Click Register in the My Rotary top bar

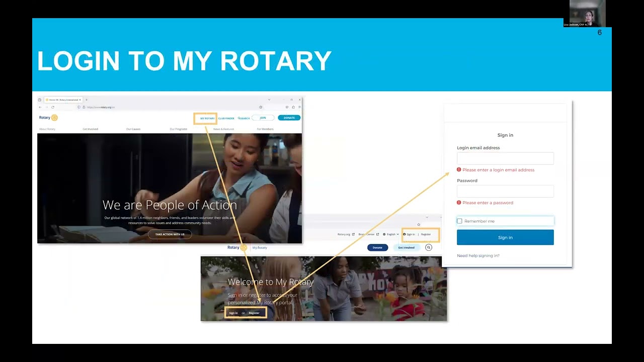426,234
